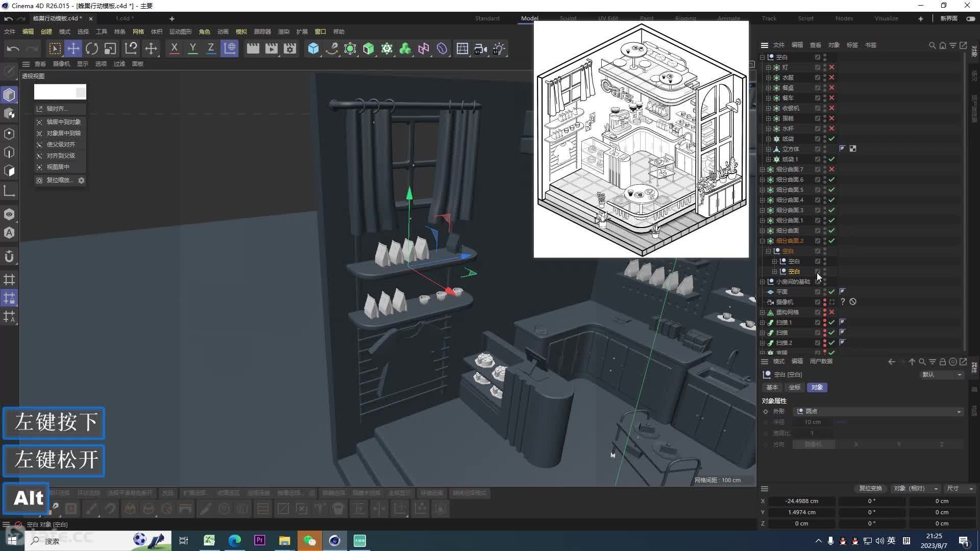Render to picture viewer clapperboard icon

coord(272,48)
